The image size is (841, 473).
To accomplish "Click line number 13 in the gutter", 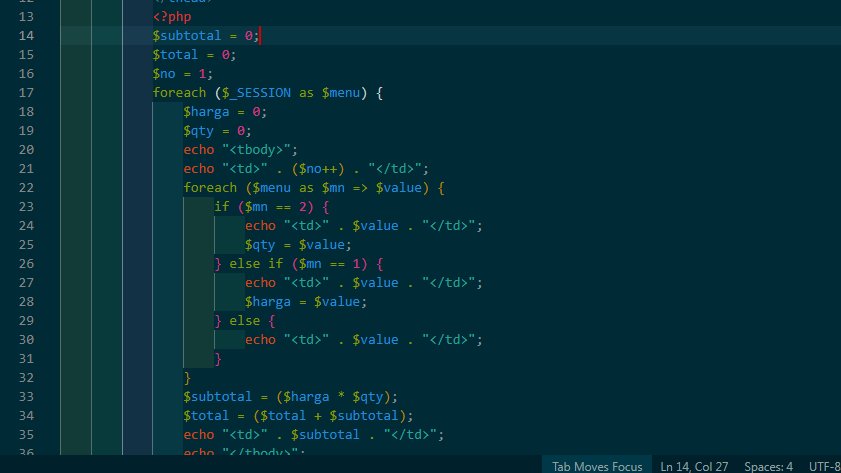I will coord(26,17).
